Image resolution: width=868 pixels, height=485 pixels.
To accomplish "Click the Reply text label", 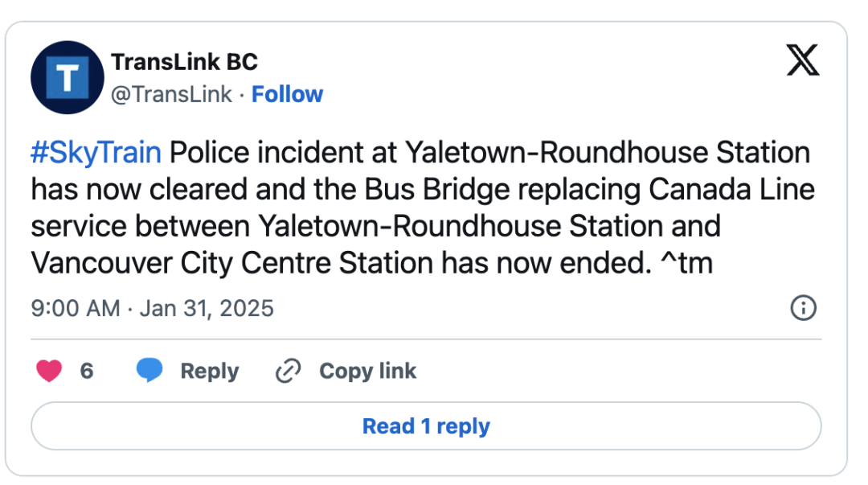I will pos(210,371).
